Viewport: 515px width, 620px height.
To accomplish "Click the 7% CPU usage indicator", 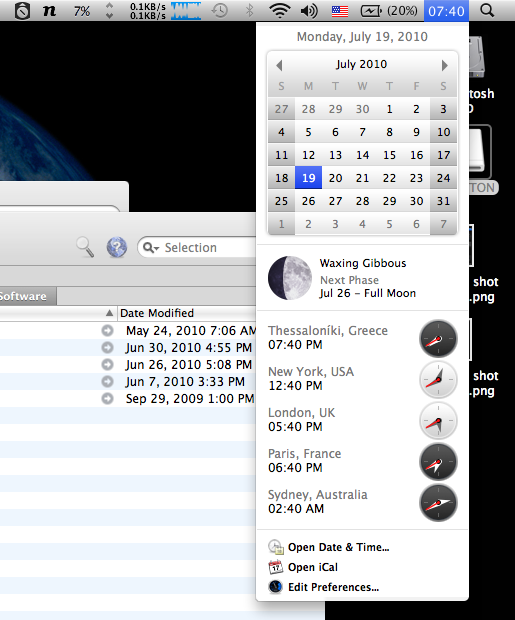I will (x=82, y=11).
